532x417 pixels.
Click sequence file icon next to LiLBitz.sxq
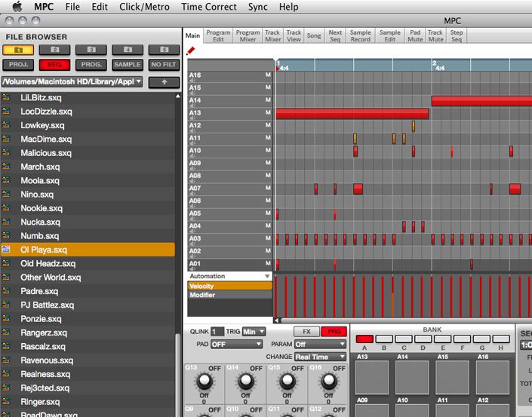coord(6,97)
